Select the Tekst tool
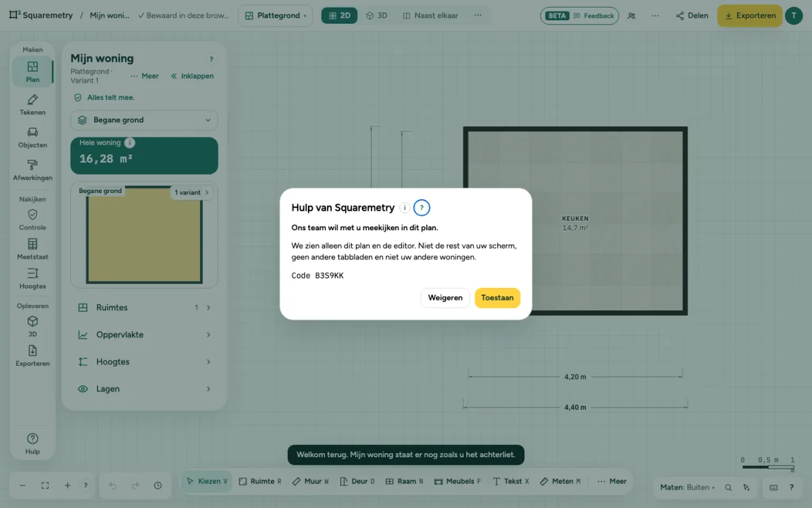Viewport: 812px width, 508px height. tap(512, 482)
